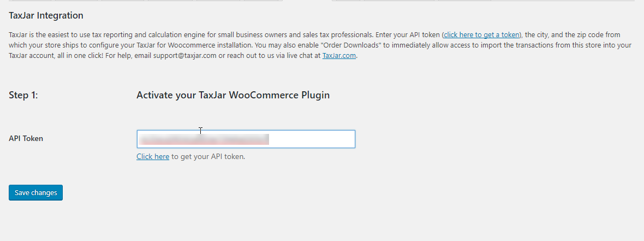Screen dimensions: 644x241
Task: Click the Save changes button
Action: click(x=35, y=192)
